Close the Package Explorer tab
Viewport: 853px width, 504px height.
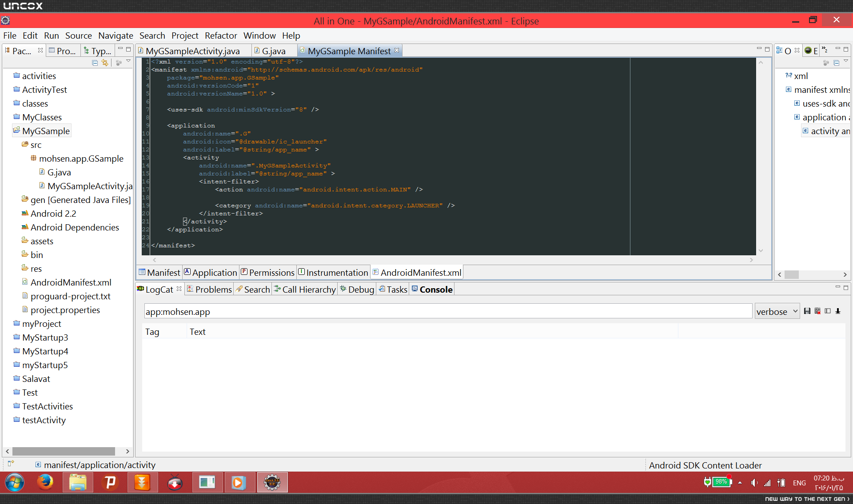[x=40, y=50]
